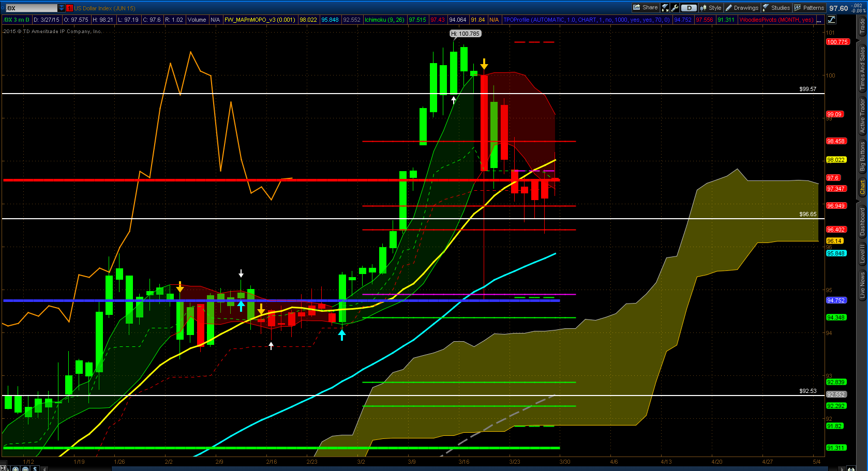Screen dimensions: 868x471
Task: Click the /DX 3 m D status label
Action: (x=17, y=20)
